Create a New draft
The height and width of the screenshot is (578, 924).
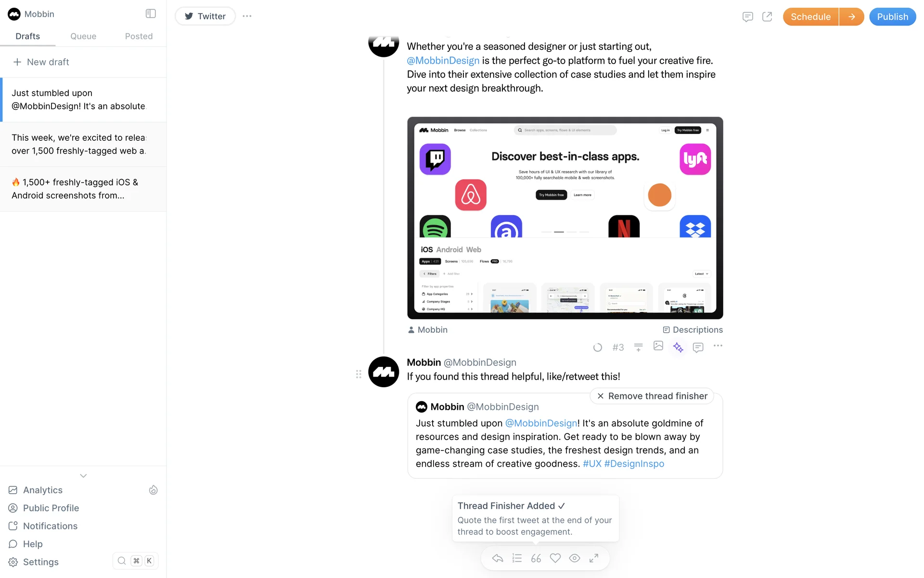coord(41,62)
